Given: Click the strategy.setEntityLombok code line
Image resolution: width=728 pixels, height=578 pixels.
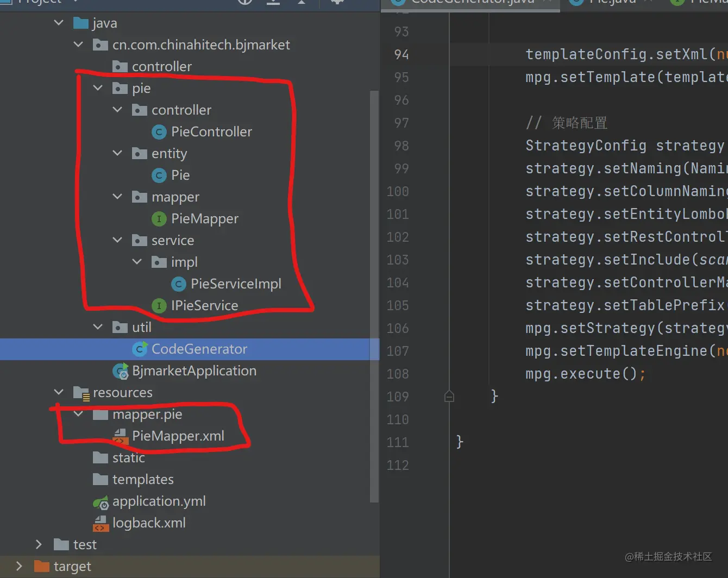Looking at the screenshot, I should [626, 214].
